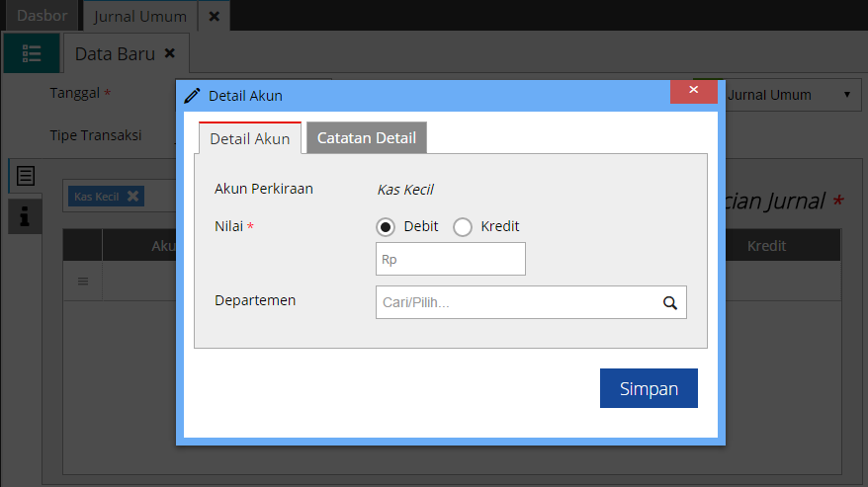Click the row handle icon in table
This screenshot has height=487, width=868.
(x=83, y=282)
